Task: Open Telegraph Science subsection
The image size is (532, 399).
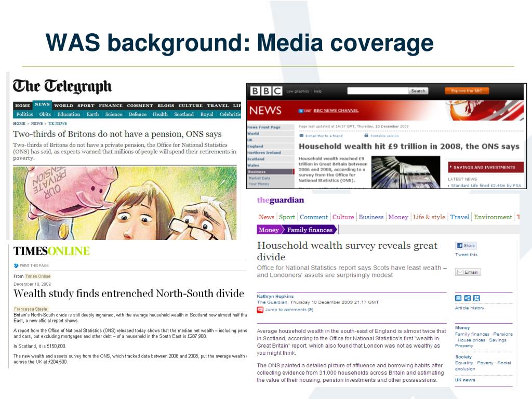Action: (x=114, y=114)
